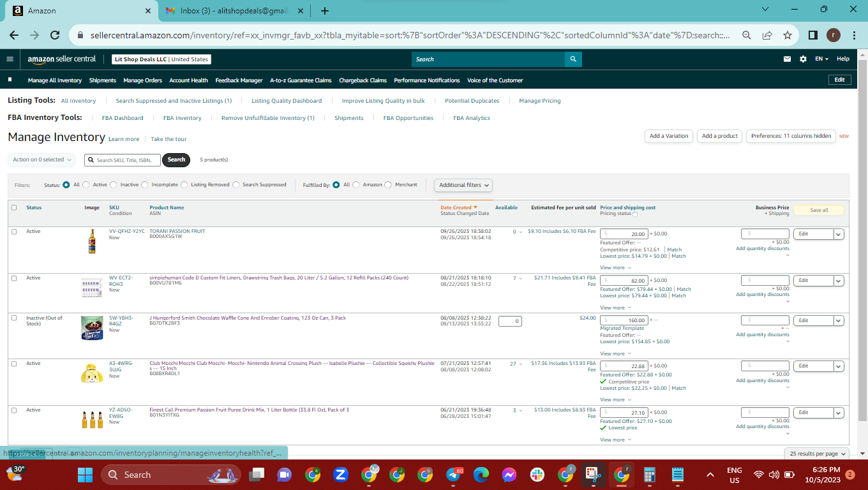The image size is (868, 490).
Task: Open the Seller Central settings gear
Action: pyautogui.click(x=803, y=59)
